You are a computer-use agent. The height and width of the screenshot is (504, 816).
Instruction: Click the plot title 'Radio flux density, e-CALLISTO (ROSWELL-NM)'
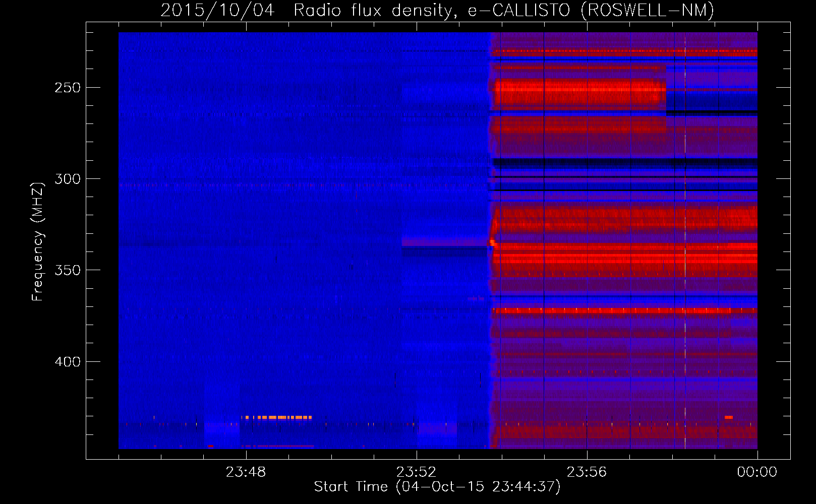pyautogui.click(x=504, y=10)
